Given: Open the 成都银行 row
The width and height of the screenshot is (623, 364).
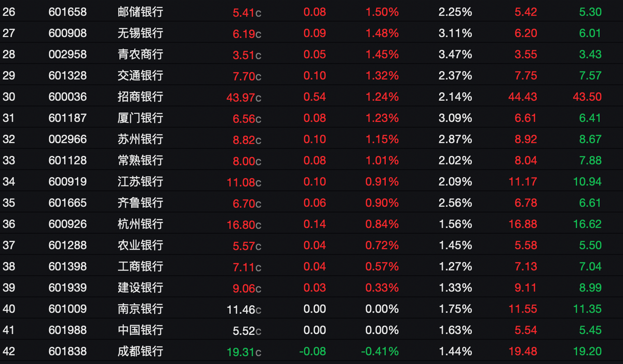Looking at the screenshot, I should click(x=311, y=351).
